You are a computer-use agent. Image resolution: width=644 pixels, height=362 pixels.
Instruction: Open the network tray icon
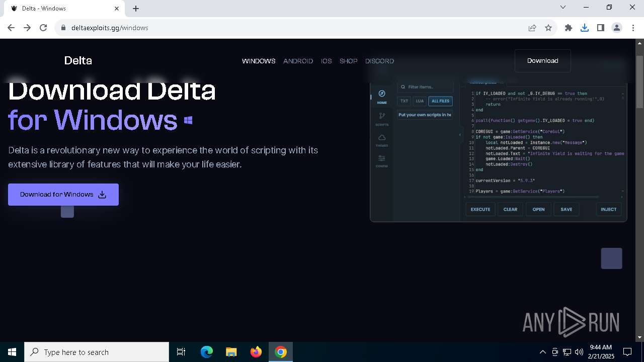pos(567,352)
